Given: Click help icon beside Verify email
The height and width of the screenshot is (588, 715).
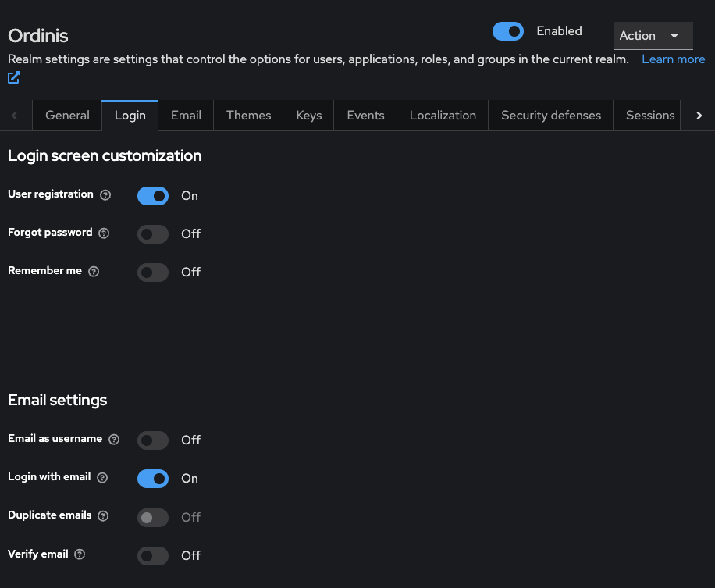Looking at the screenshot, I should (x=80, y=554).
